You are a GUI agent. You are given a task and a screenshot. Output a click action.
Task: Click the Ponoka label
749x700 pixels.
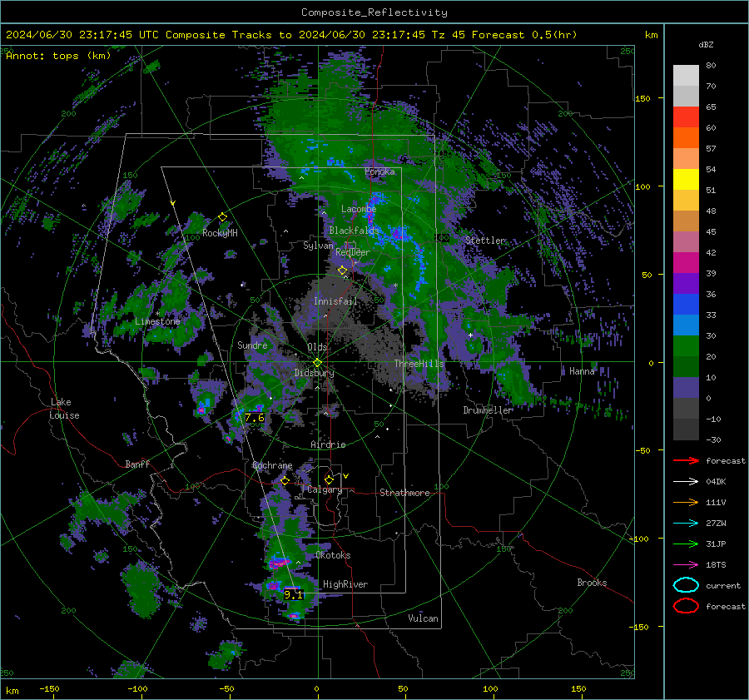click(379, 171)
